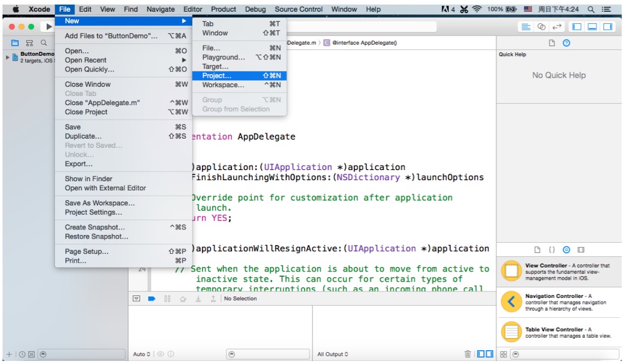The height and width of the screenshot is (364, 626).
Task: Open the @interface AppDelegate() jump bar item
Action: [x=360, y=43]
